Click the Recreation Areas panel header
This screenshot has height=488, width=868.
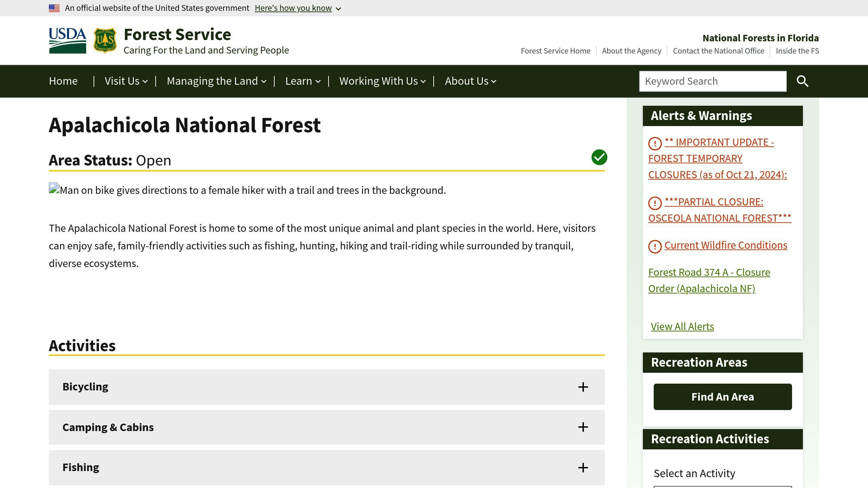coord(723,363)
